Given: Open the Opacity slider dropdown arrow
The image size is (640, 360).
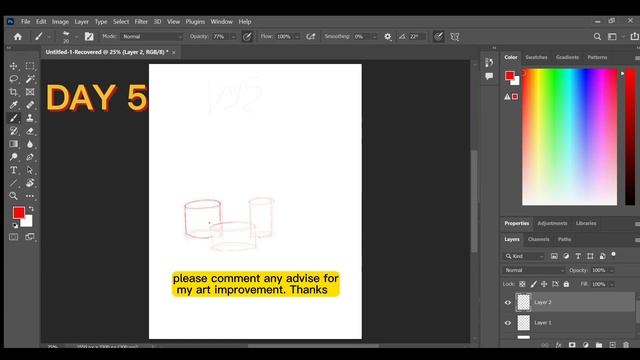Looking at the screenshot, I should click(233, 37).
